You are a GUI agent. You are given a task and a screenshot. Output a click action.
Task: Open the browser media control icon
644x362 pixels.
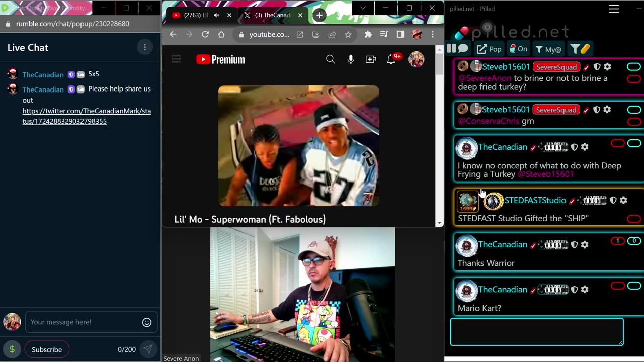(384, 34)
